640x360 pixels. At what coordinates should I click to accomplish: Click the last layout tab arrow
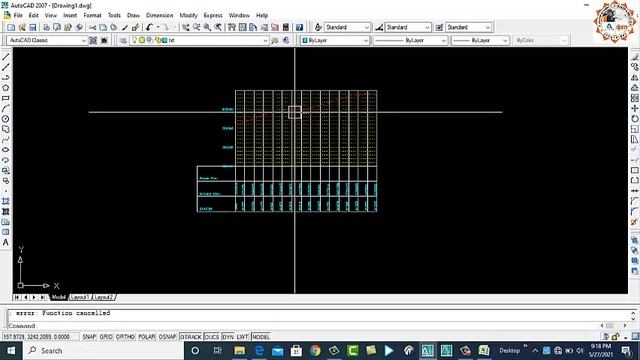click(x=42, y=297)
